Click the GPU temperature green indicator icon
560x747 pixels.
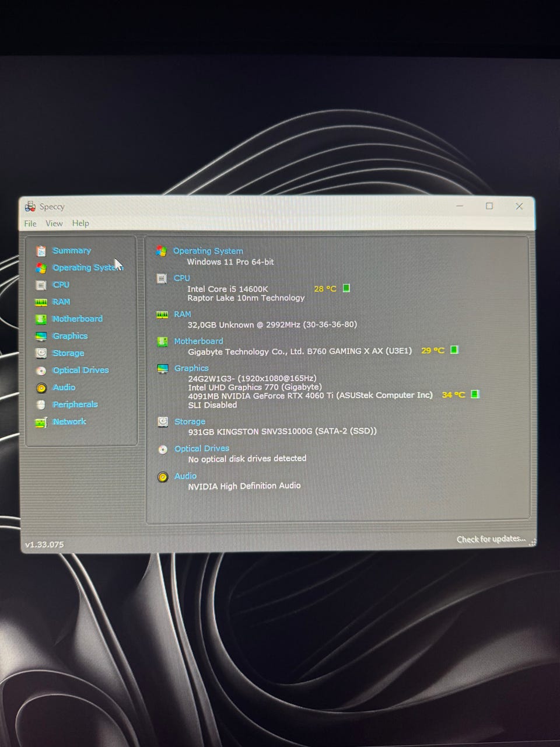pyautogui.click(x=475, y=394)
